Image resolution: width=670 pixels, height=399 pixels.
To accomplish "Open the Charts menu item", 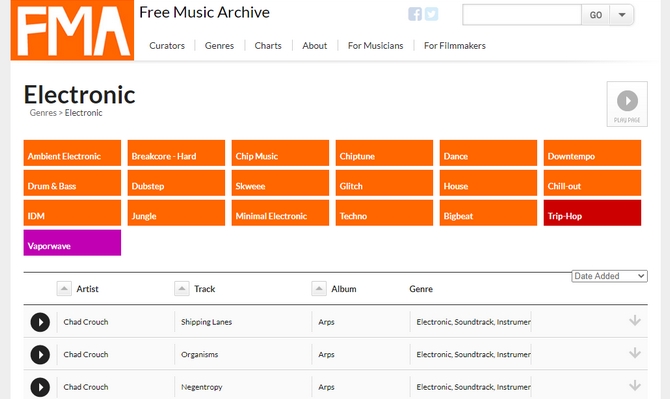I will click(x=268, y=46).
